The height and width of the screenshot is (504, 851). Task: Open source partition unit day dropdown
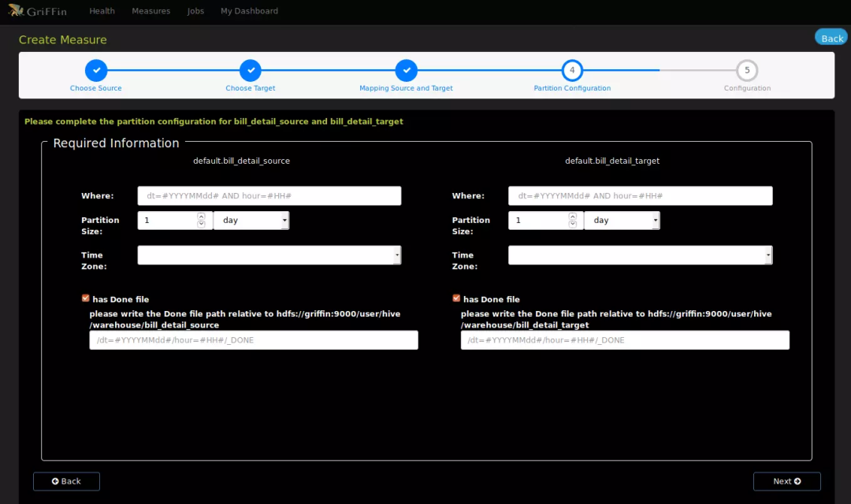coord(251,220)
